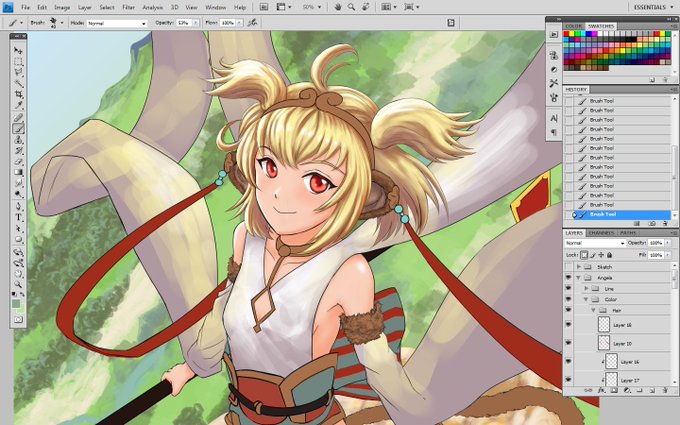Select the Clone Stamp tool

(18, 140)
